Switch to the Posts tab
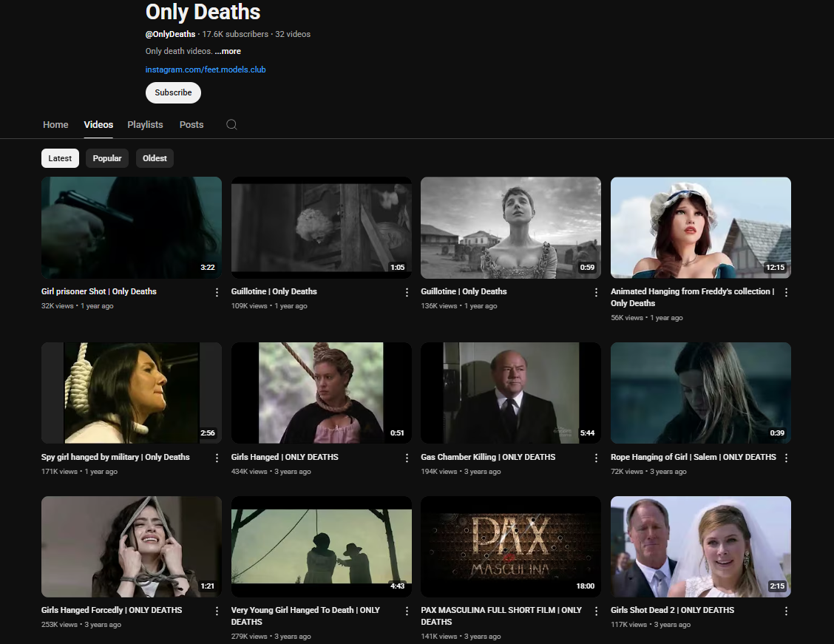The image size is (834, 644). pyautogui.click(x=191, y=124)
